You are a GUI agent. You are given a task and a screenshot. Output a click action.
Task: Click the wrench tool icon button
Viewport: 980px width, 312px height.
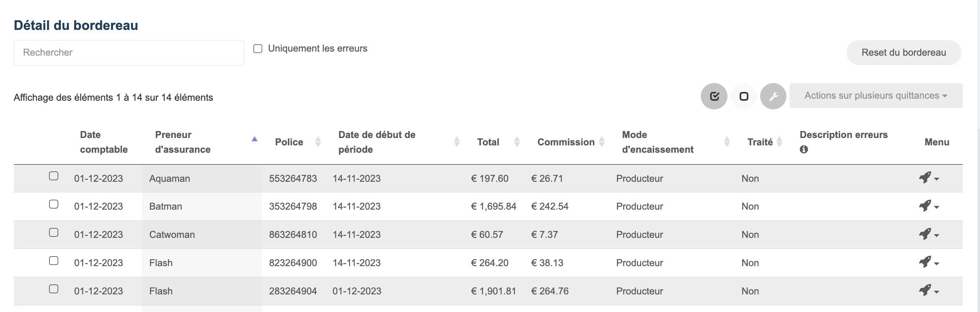coord(773,96)
